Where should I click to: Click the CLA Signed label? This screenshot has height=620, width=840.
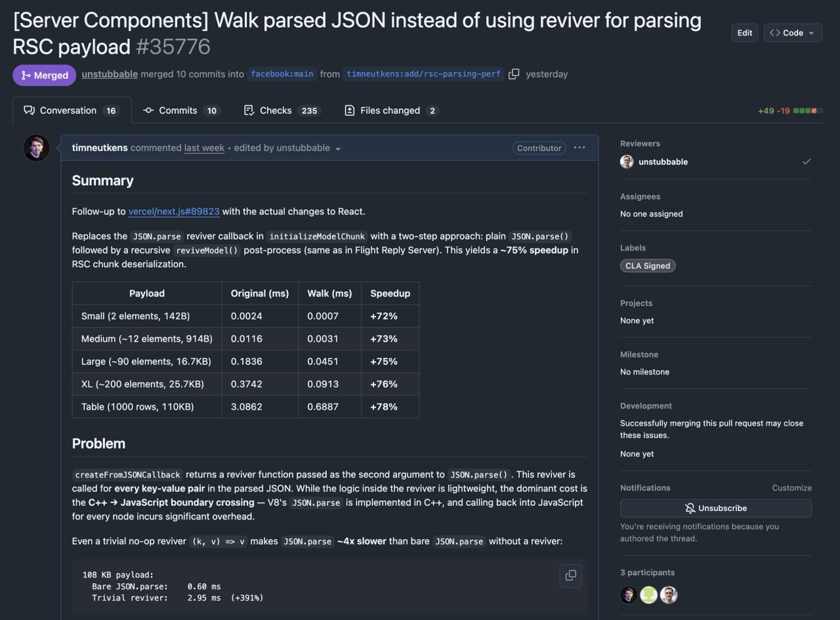click(647, 266)
